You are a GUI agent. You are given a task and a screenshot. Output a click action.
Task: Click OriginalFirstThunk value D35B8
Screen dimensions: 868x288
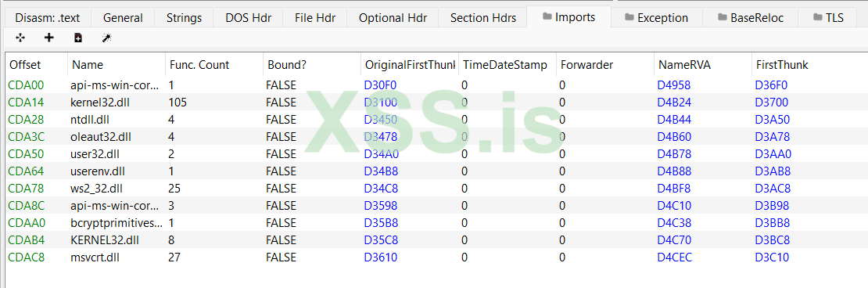click(x=381, y=223)
